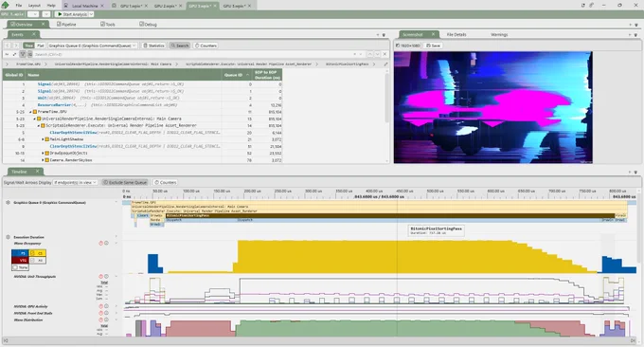Image resolution: width=644 pixels, height=347 pixels.
Task: Focus the events Search input field
Action: pos(193,54)
